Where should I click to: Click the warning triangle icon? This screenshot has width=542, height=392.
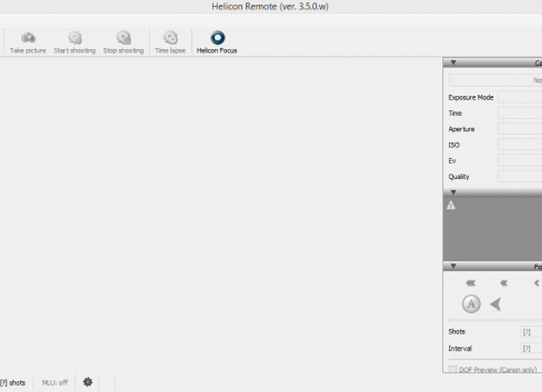coord(451,206)
